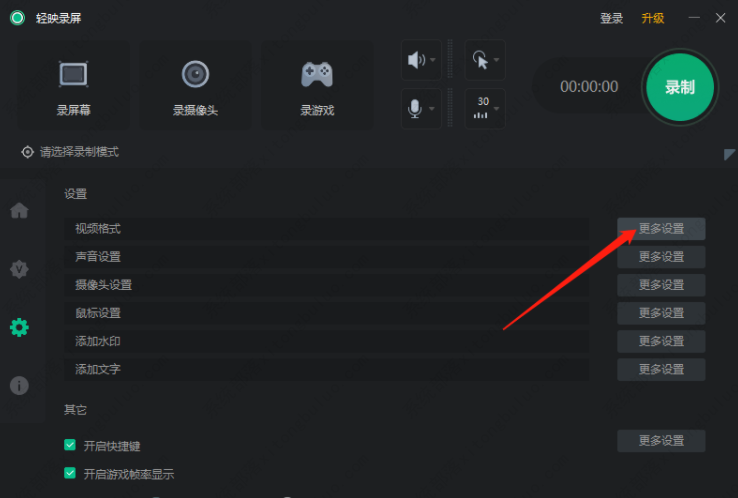This screenshot has height=498, width=738.
Task: Click the corner triangle collapse expander
Action: (729, 154)
